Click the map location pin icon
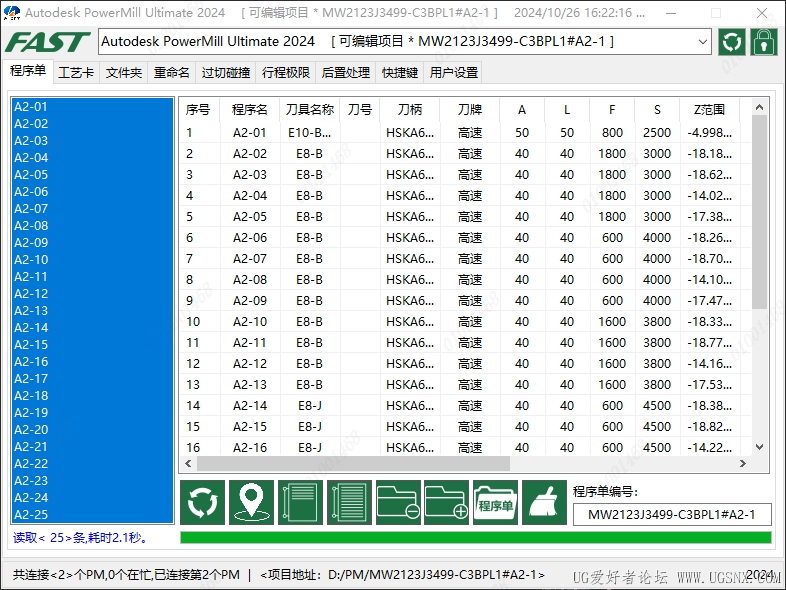The height and width of the screenshot is (590, 786). click(x=251, y=502)
